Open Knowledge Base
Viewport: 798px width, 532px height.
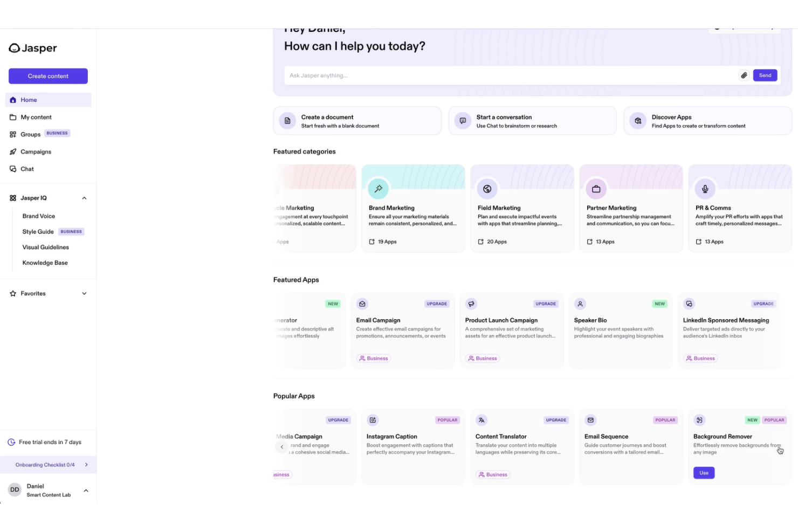(x=45, y=263)
